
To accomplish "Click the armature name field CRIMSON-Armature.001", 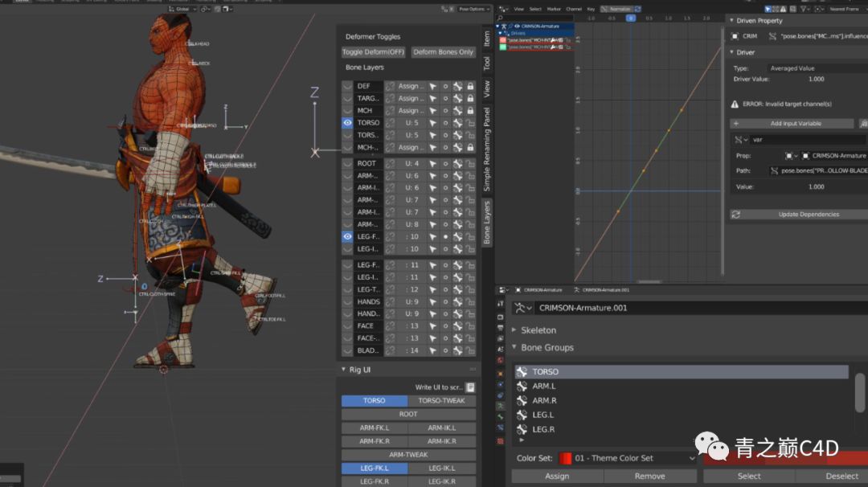I will (702, 308).
